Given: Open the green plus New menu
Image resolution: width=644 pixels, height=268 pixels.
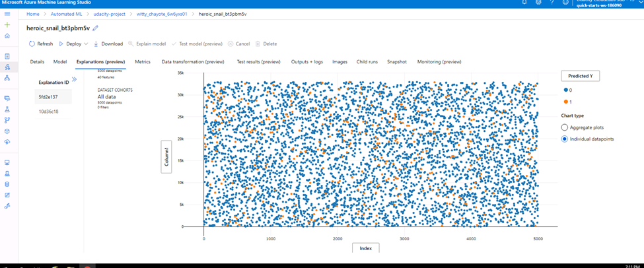Looking at the screenshot, I should pyautogui.click(x=7, y=25).
